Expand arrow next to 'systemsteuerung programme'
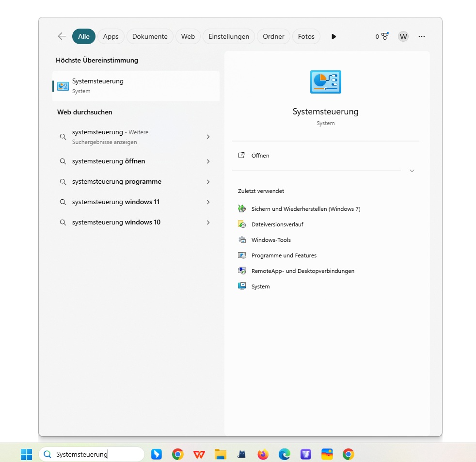Image resolution: width=476 pixels, height=462 pixels. [x=208, y=182]
